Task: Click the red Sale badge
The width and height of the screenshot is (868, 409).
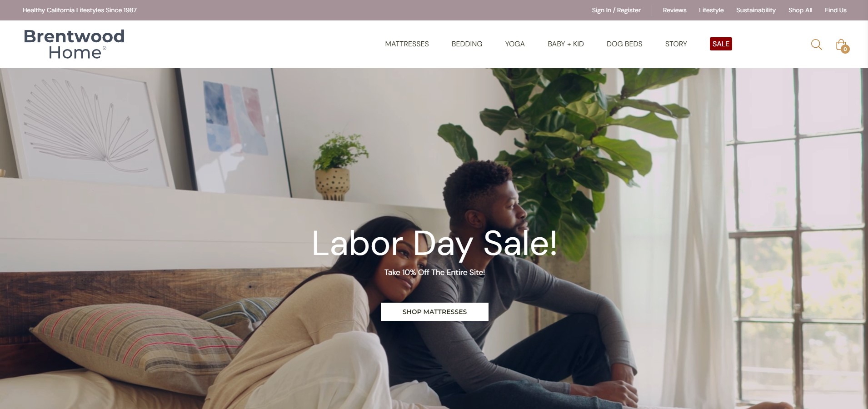Action: click(721, 44)
